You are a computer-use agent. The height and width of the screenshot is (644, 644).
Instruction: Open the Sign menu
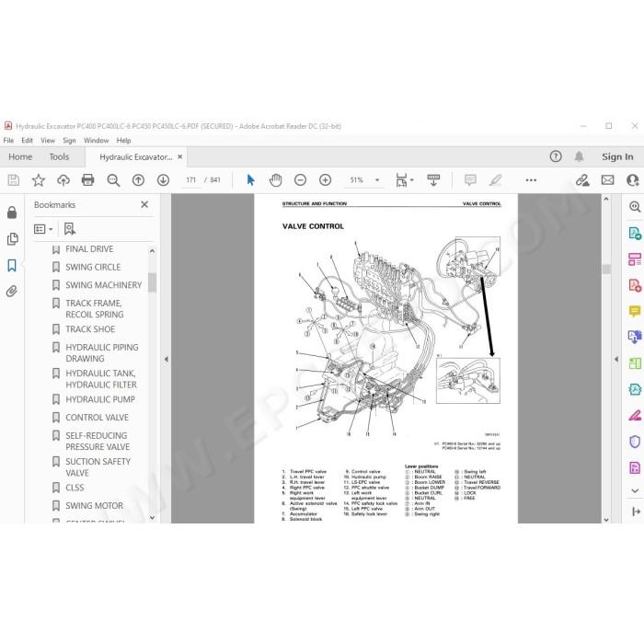[x=69, y=141]
